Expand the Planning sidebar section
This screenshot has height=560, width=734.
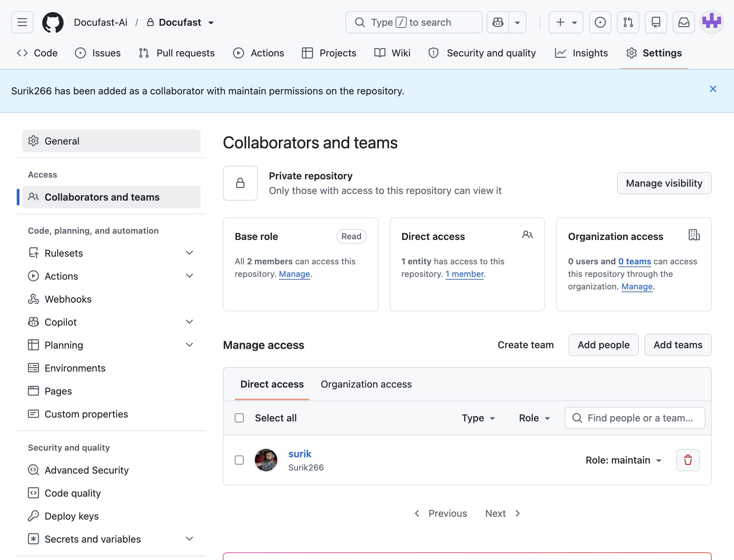[189, 345]
